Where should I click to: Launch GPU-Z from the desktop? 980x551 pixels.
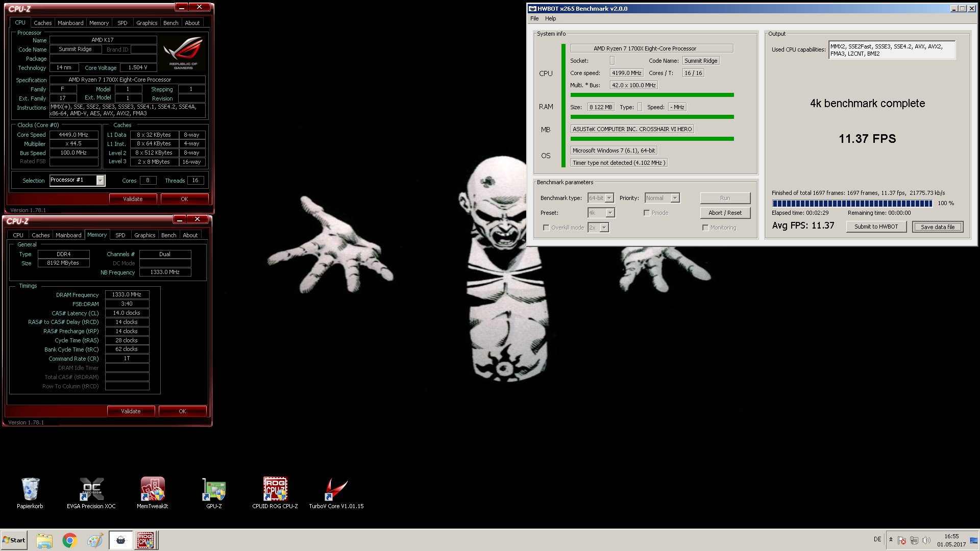click(x=214, y=492)
